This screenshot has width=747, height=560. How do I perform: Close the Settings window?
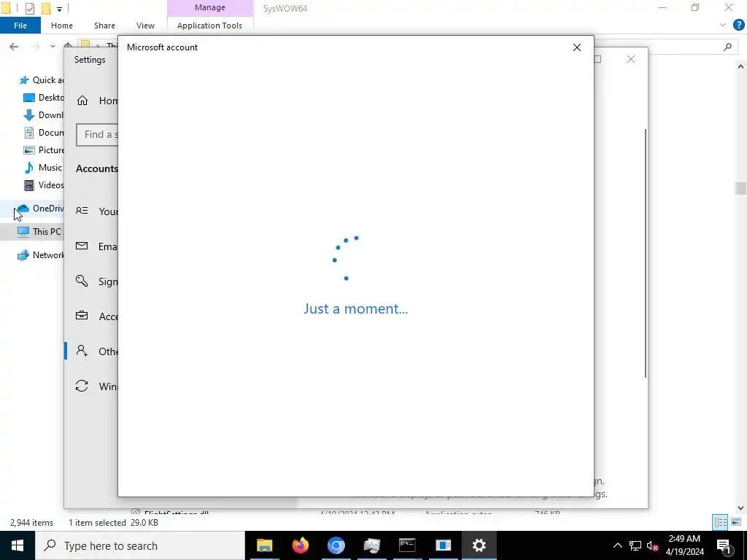click(x=631, y=59)
